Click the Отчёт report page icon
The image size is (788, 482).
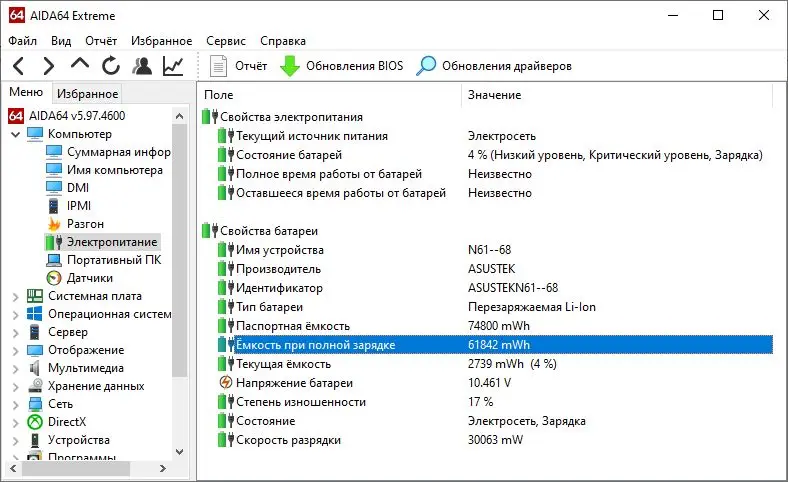click(x=218, y=66)
